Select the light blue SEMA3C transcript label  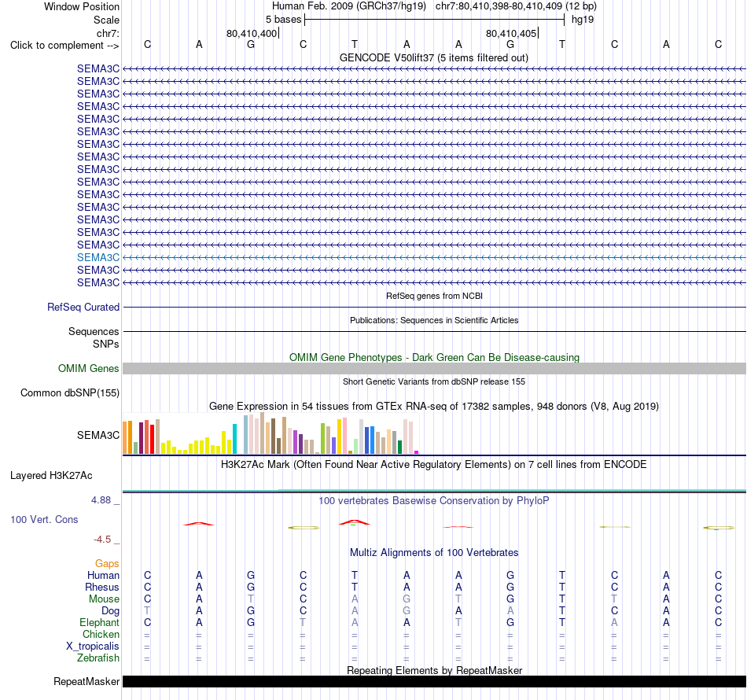[x=98, y=257]
